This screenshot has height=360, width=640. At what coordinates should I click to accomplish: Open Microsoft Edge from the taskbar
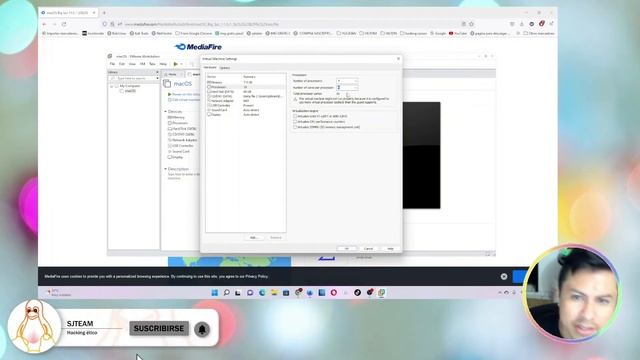click(x=262, y=293)
